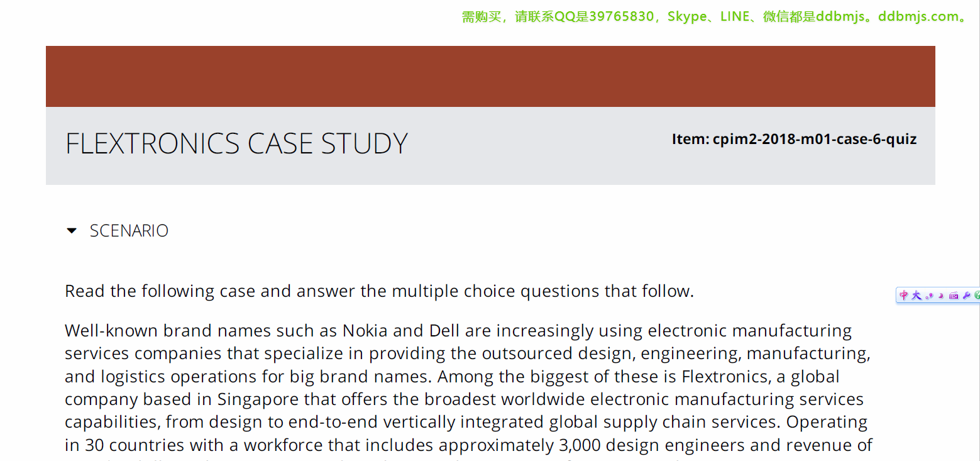Collapse the SCENARIO section triangle
This screenshot has height=461, width=980.
[72, 231]
